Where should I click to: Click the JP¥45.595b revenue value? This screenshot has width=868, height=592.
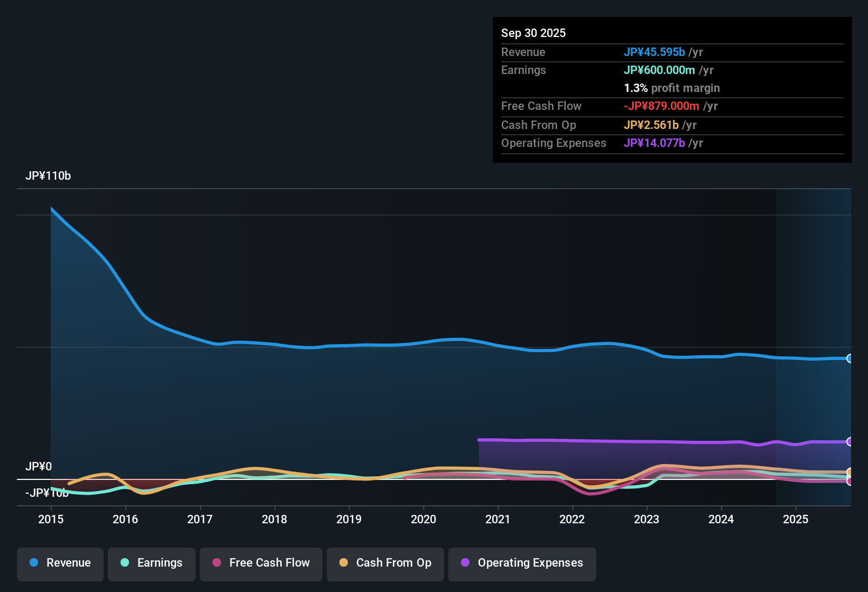(655, 52)
